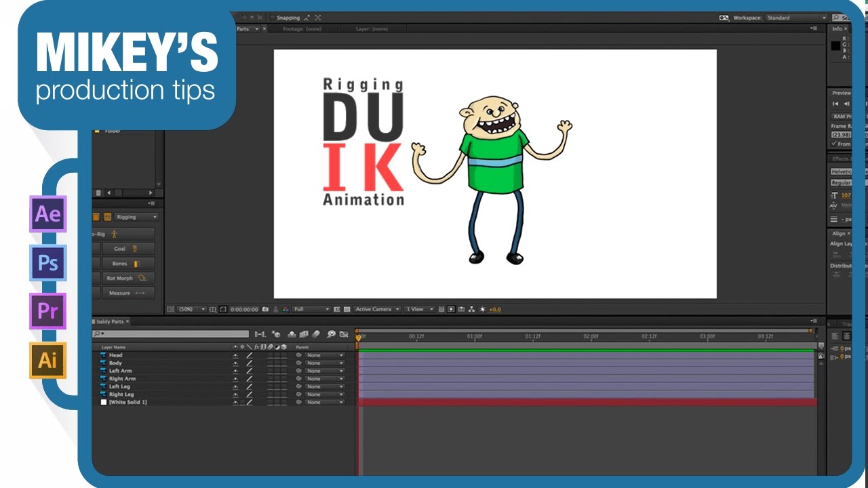The width and height of the screenshot is (868, 488).
Task: Open the 1 View layout dropdown
Action: pos(420,309)
